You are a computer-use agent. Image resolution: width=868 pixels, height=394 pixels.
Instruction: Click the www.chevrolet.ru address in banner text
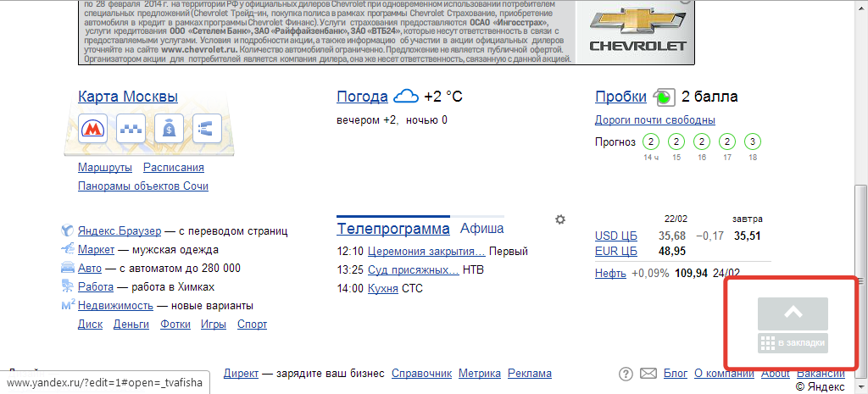point(198,49)
